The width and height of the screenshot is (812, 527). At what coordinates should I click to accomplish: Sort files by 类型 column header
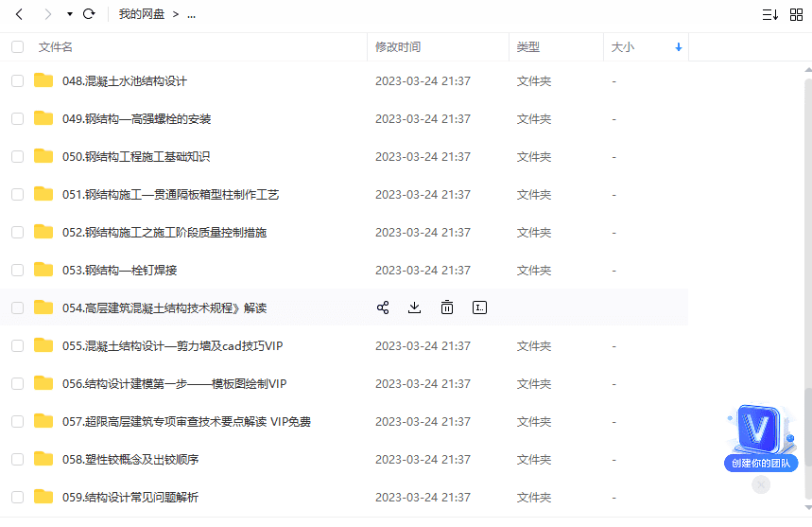tap(528, 46)
